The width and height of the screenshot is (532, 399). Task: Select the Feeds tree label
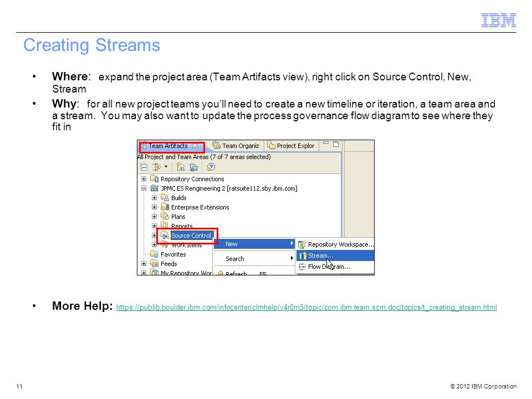pos(168,264)
